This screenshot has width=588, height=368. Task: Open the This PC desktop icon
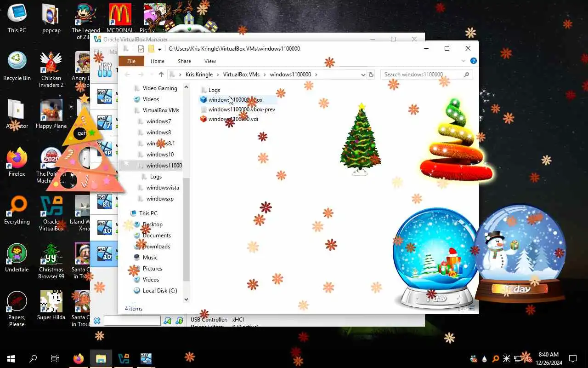[17, 18]
